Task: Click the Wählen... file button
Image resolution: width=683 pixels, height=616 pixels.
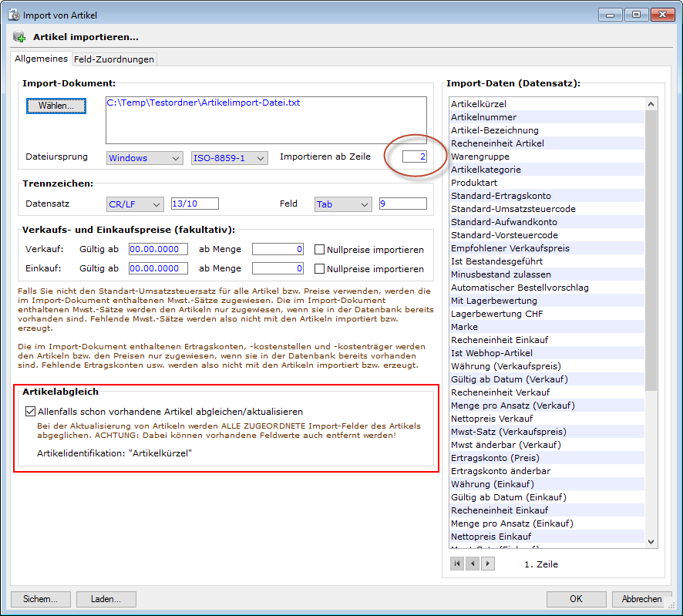Action: [x=56, y=106]
